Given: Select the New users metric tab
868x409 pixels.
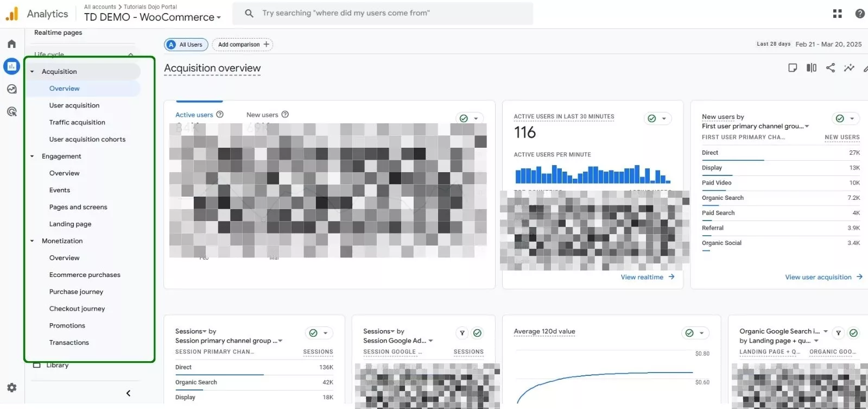Looking at the screenshot, I should click(x=262, y=115).
